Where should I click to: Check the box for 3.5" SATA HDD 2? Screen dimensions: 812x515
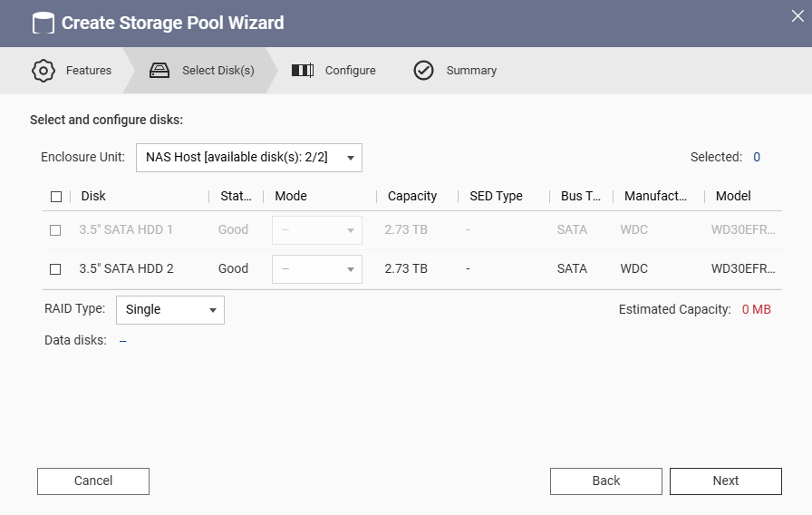pyautogui.click(x=55, y=269)
